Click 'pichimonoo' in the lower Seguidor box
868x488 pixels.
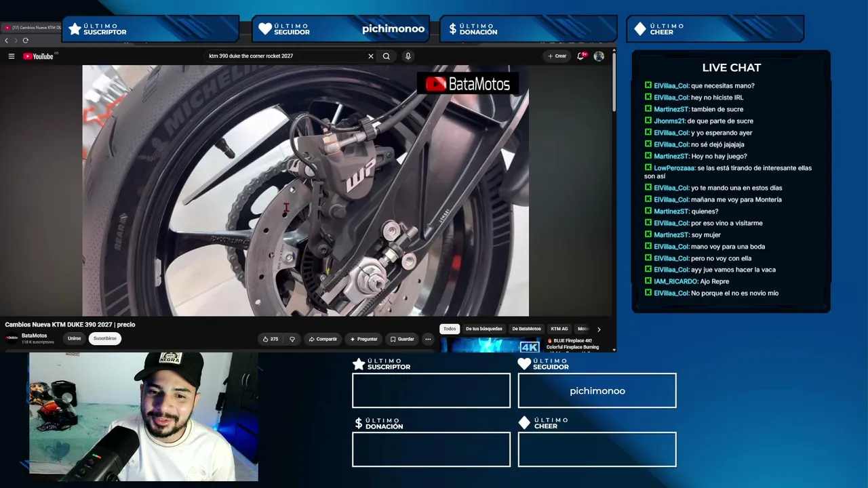(x=597, y=391)
